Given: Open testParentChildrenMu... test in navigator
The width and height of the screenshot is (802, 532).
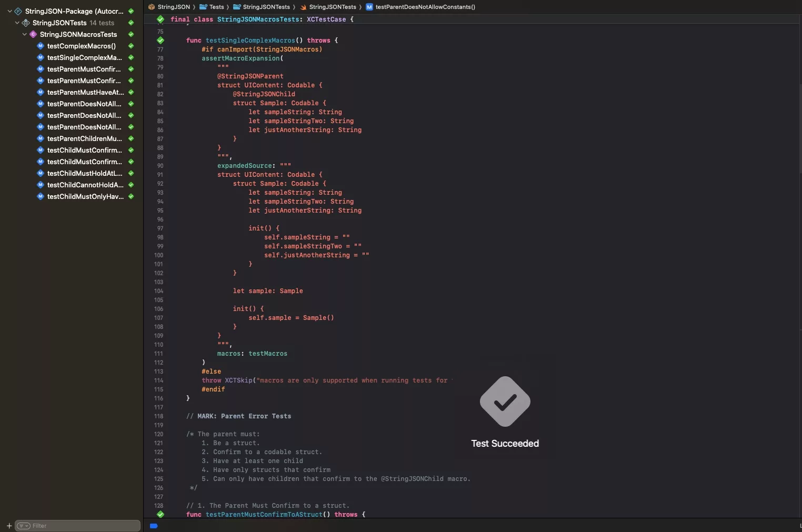Looking at the screenshot, I should coord(84,138).
